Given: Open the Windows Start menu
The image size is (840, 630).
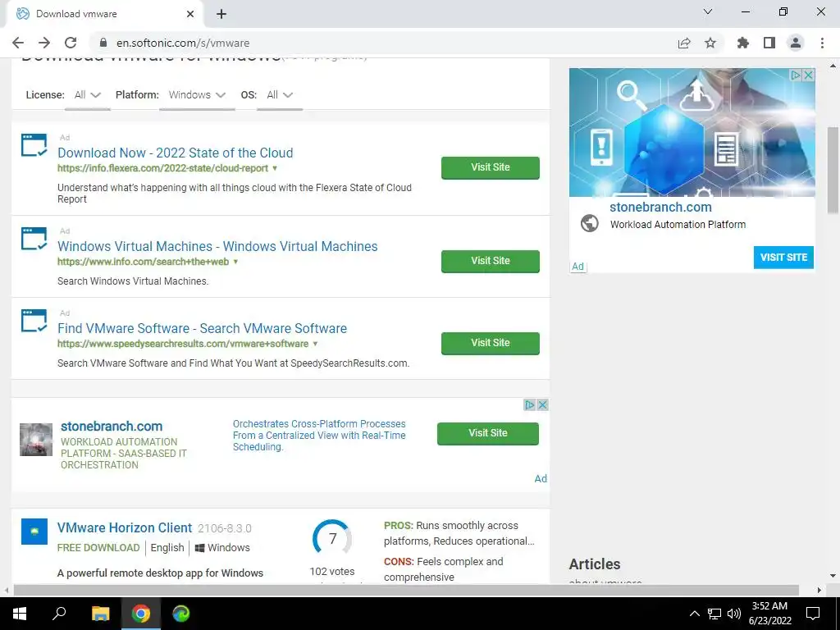Looking at the screenshot, I should point(20,614).
